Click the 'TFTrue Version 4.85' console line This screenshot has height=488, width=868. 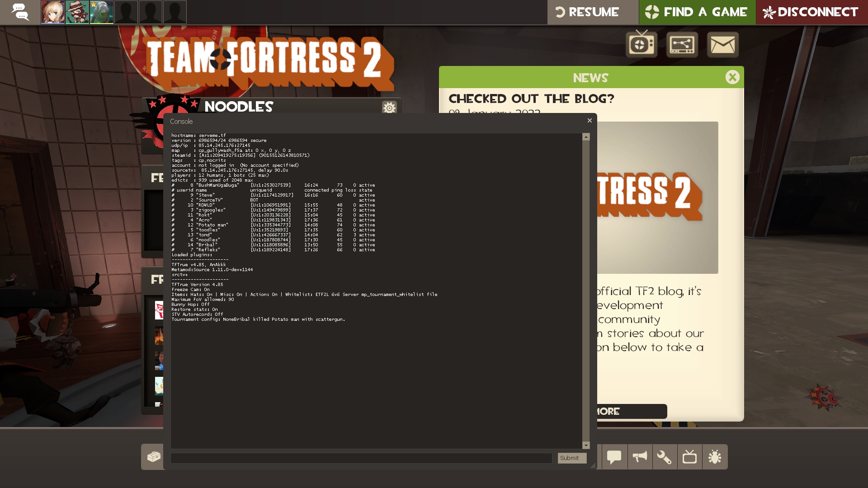(x=197, y=285)
